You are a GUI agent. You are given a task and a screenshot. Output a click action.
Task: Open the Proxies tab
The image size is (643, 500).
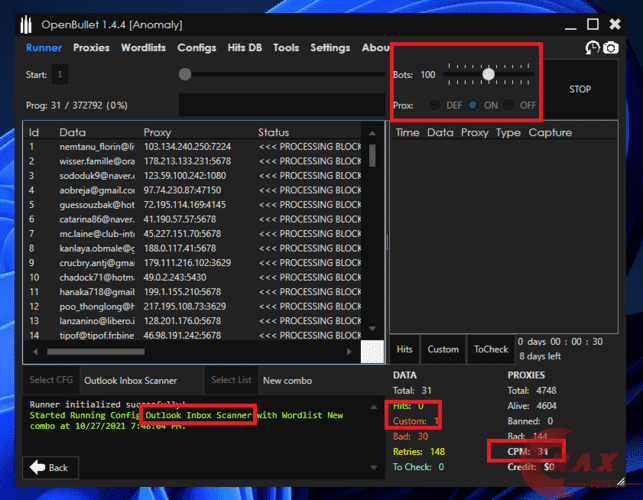[91, 47]
